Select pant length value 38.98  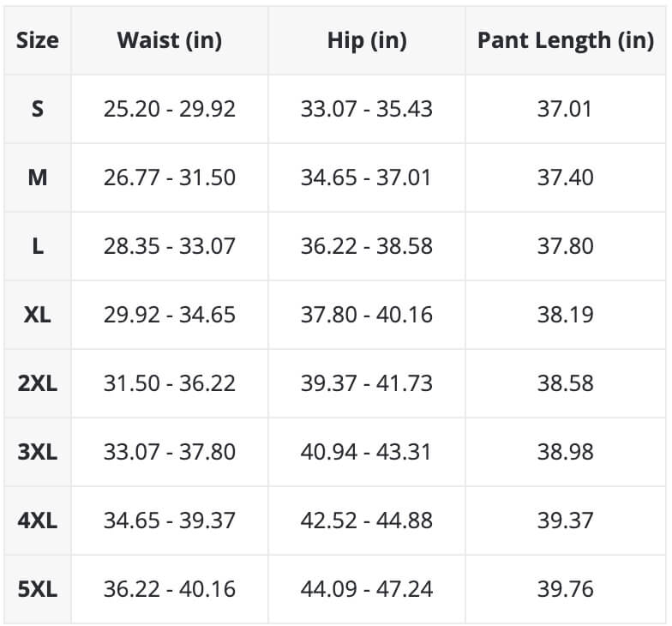[566, 452]
